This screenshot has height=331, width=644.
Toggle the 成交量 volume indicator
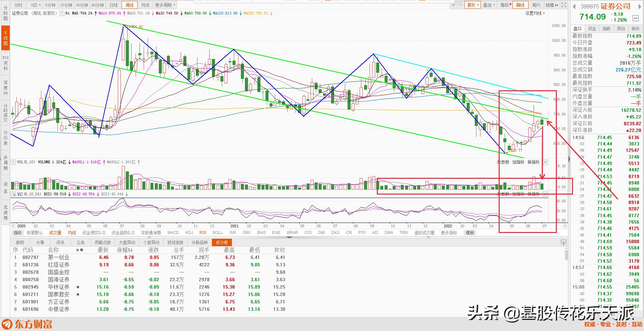click(55, 233)
